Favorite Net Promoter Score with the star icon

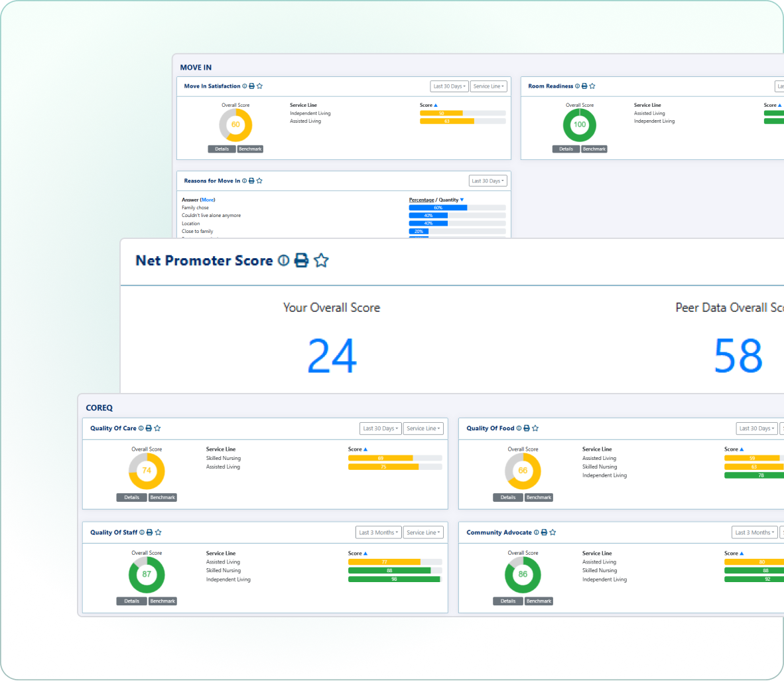322,261
